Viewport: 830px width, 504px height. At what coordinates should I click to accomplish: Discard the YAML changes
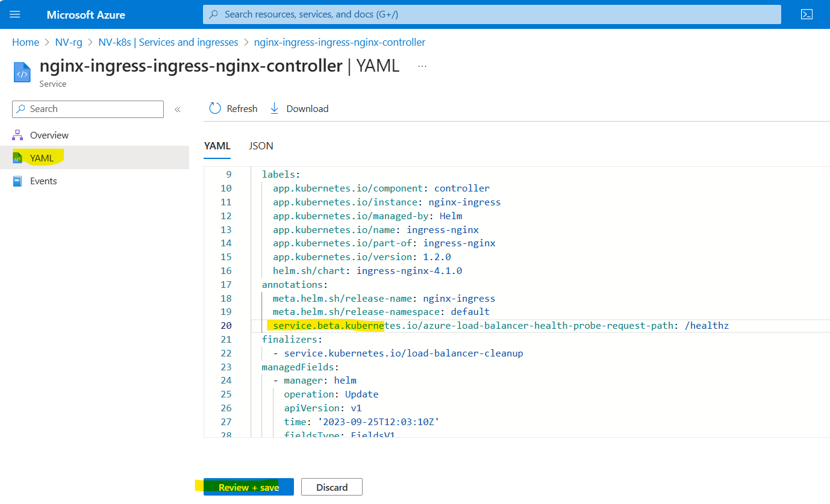tap(331, 487)
